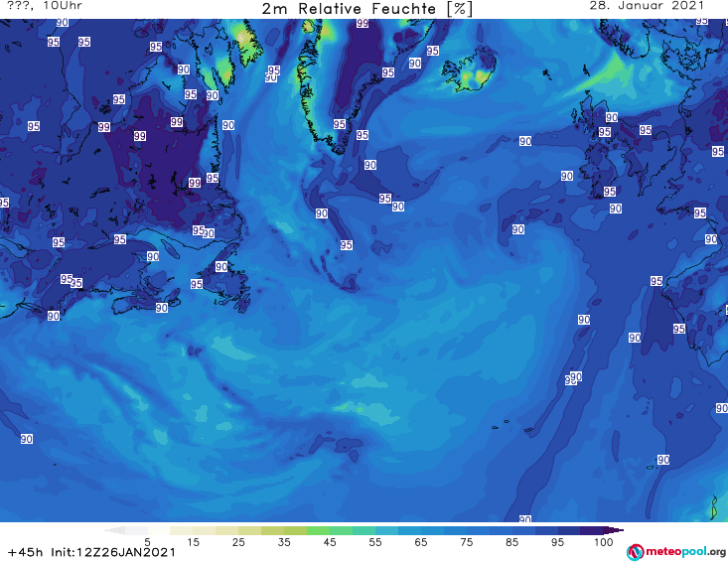
Task: Click the '25' label on the color scale
Action: click(x=238, y=542)
